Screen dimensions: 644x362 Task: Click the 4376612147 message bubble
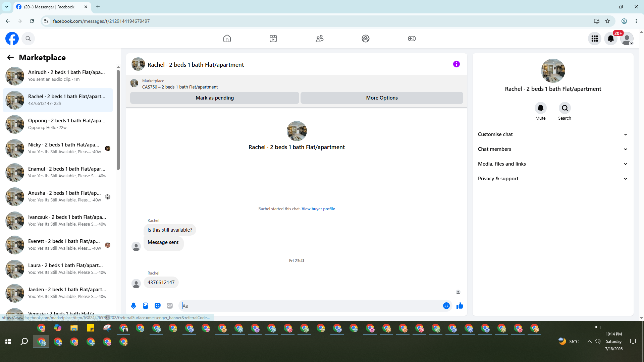[161, 283]
